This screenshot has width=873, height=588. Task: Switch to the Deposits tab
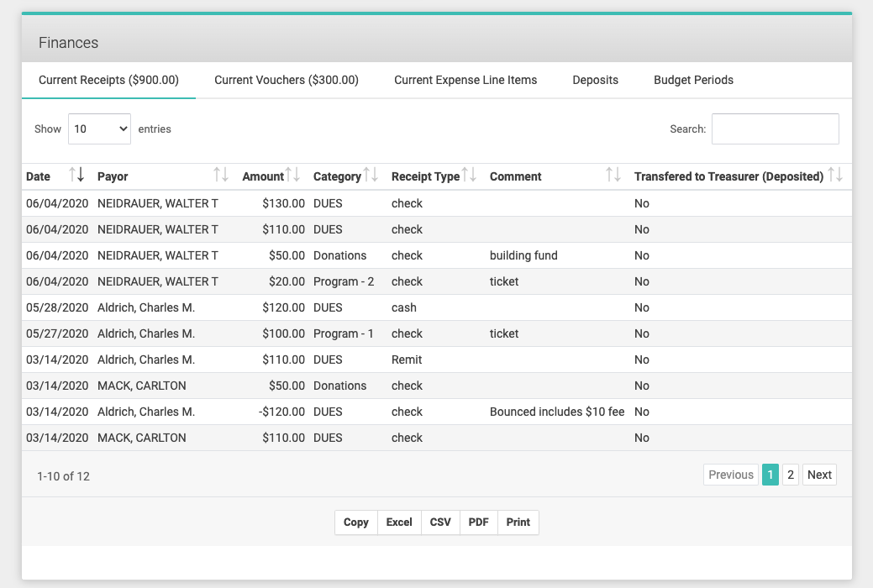click(595, 80)
